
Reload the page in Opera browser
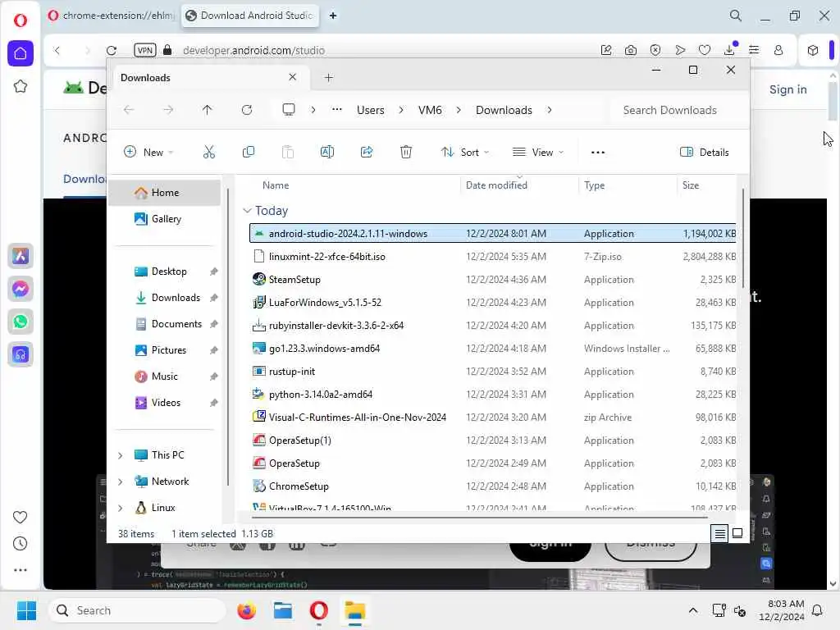click(x=112, y=50)
